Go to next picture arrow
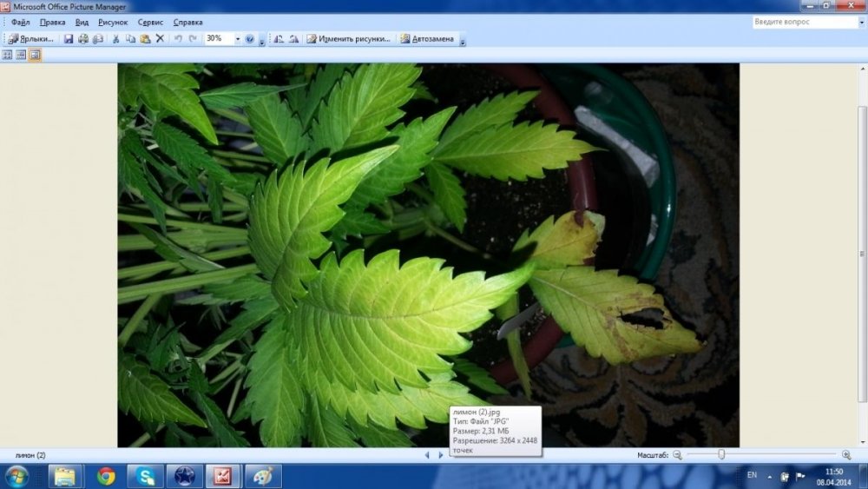This screenshot has width=868, height=489. click(441, 454)
